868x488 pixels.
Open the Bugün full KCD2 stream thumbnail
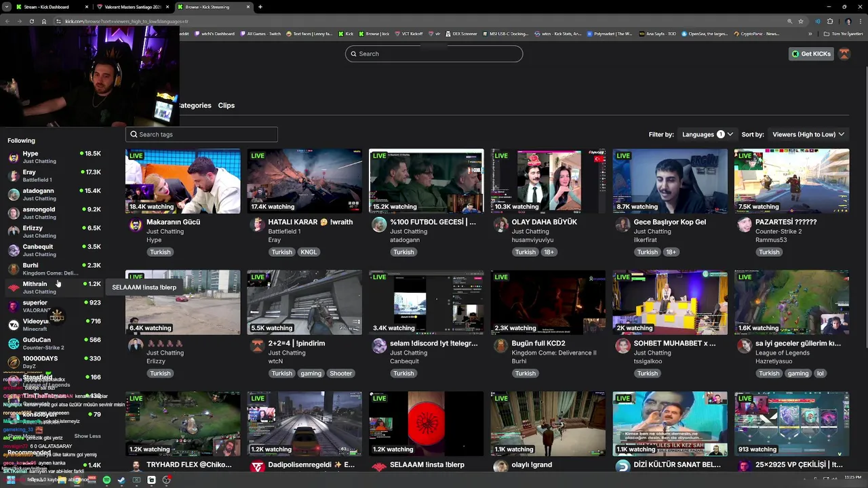pos(548,302)
